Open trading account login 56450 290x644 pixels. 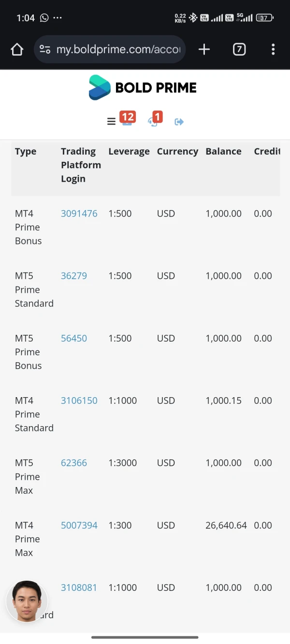[74, 338]
